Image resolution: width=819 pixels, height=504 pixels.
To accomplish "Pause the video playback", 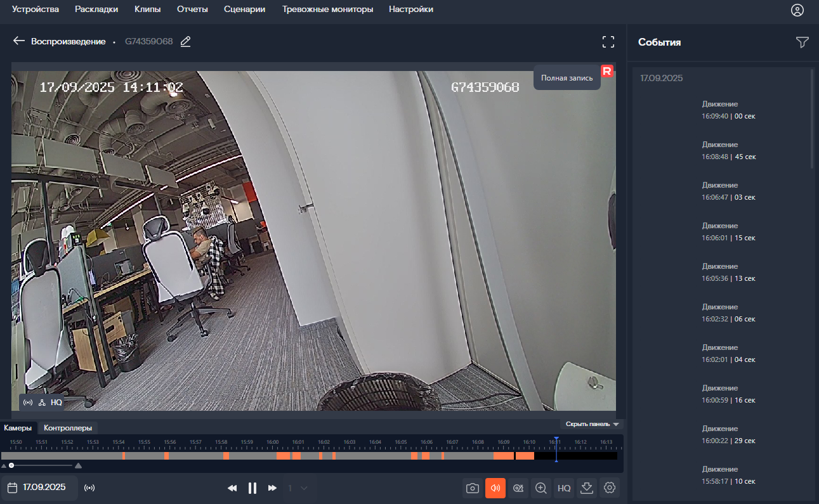I will click(252, 488).
